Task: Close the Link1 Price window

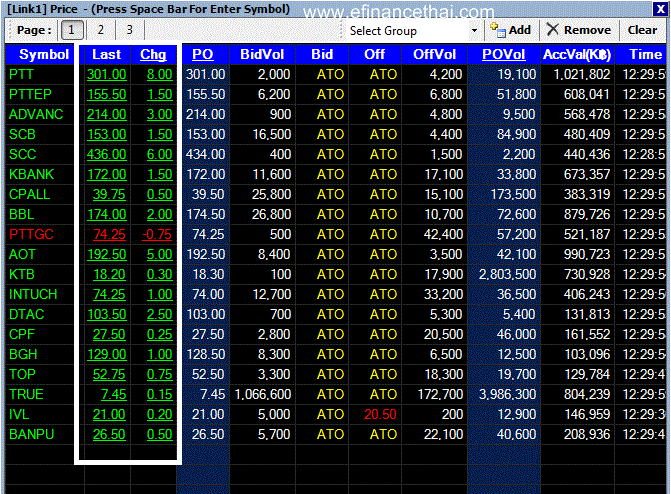Action: coord(659,9)
